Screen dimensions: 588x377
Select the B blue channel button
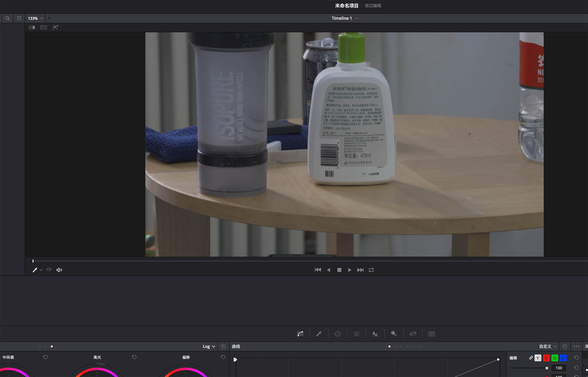pyautogui.click(x=563, y=358)
